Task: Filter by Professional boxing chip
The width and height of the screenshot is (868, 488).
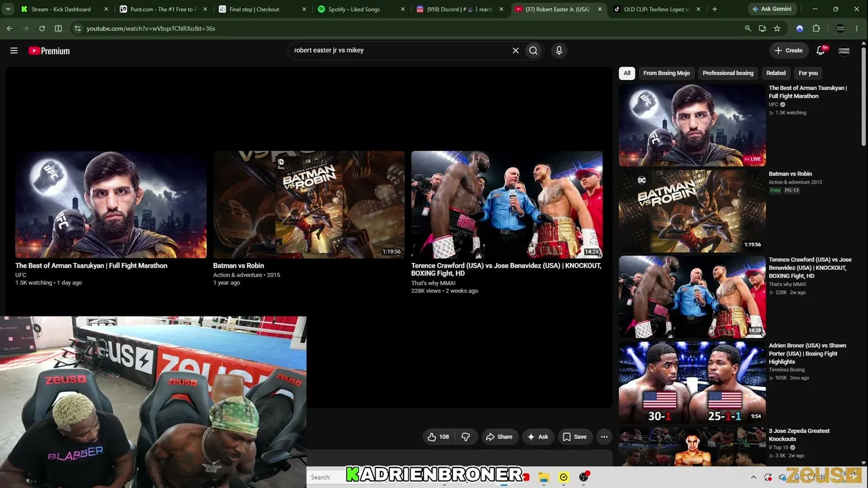Action: tap(728, 73)
